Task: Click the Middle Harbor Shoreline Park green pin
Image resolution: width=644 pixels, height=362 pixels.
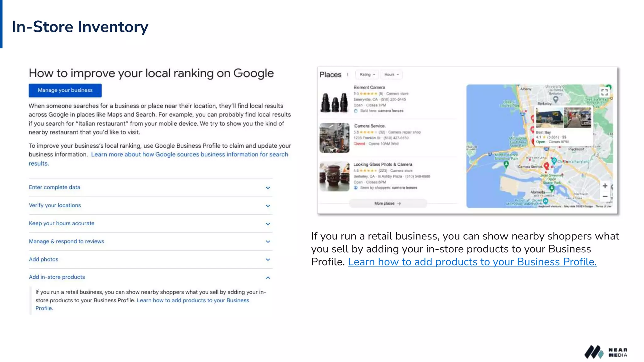Action: point(506,165)
